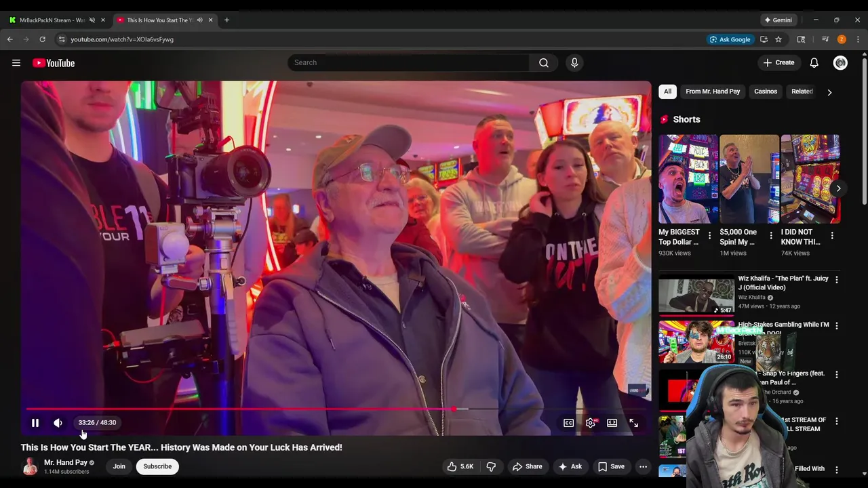Screen dimensions: 868x488
Task: View site information icon beside URL
Action: point(61,39)
